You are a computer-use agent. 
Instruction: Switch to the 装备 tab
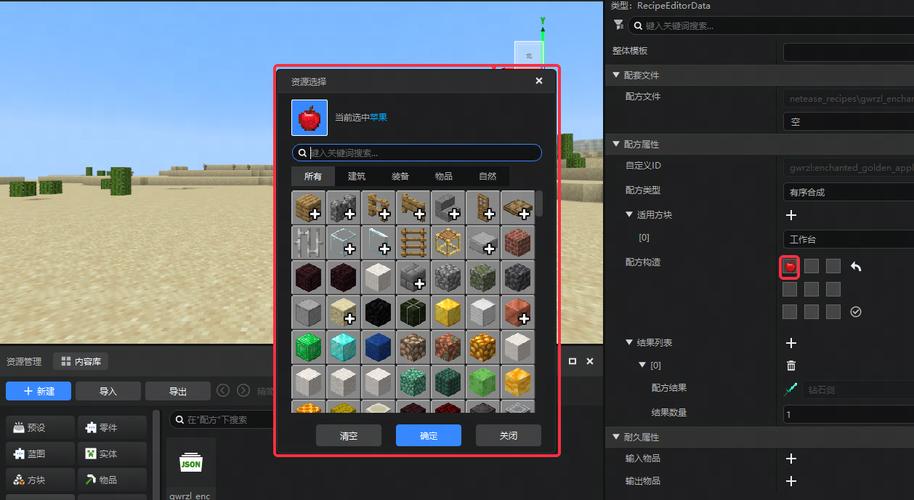[400, 176]
